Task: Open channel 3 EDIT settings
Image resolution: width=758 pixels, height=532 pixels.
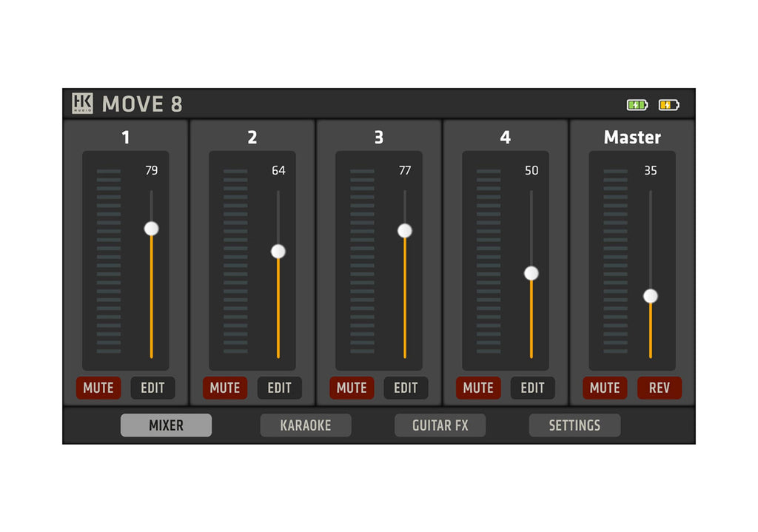Action: point(406,388)
